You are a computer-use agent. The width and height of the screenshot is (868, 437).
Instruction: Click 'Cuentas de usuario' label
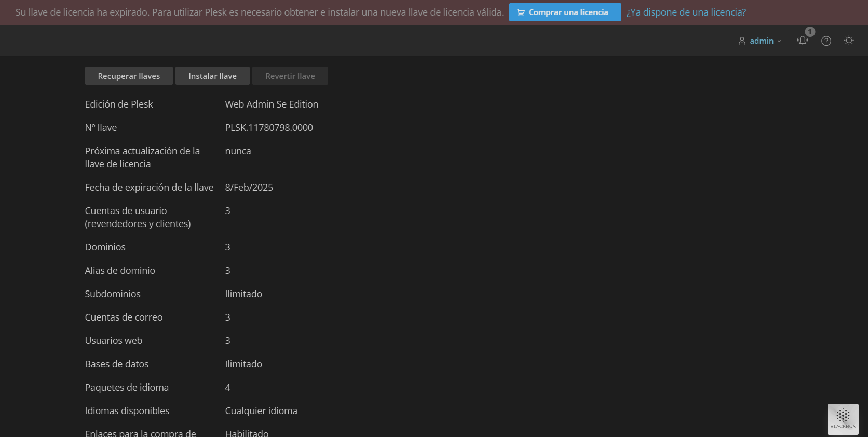(138, 217)
